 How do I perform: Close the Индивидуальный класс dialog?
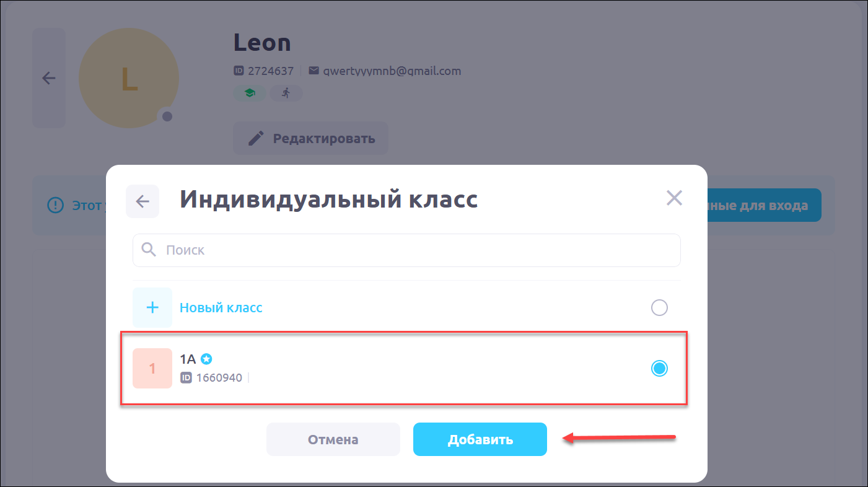tap(673, 198)
